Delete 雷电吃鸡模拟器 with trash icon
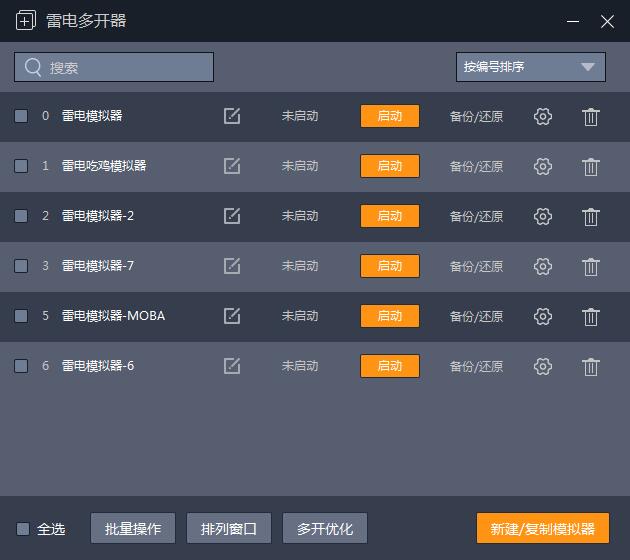The width and height of the screenshot is (630, 560). click(x=591, y=167)
